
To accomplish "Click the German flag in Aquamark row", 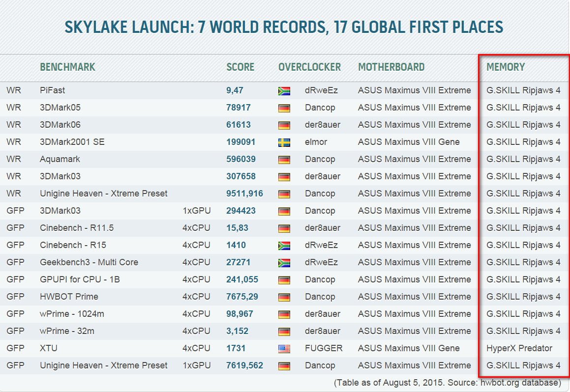I will point(284,160).
